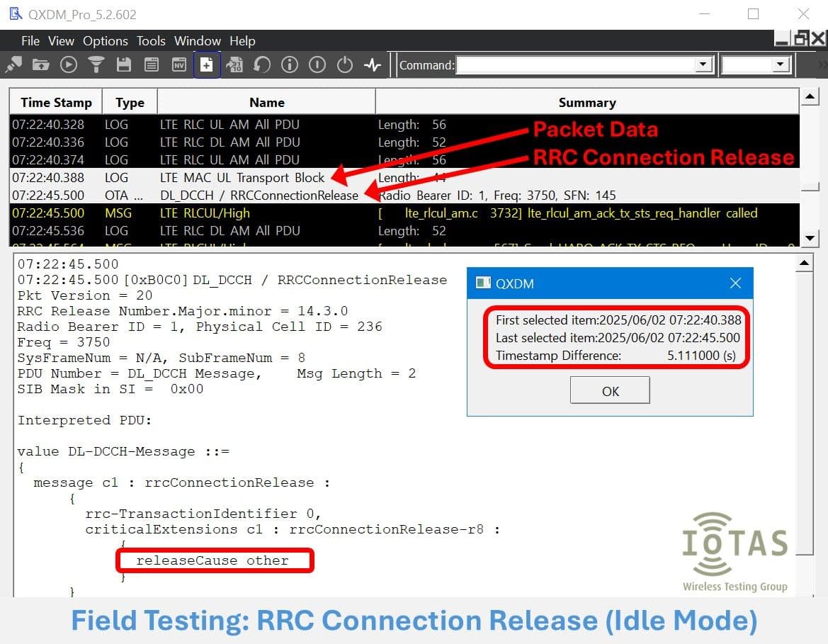Click inside the Command input field

coord(576,65)
